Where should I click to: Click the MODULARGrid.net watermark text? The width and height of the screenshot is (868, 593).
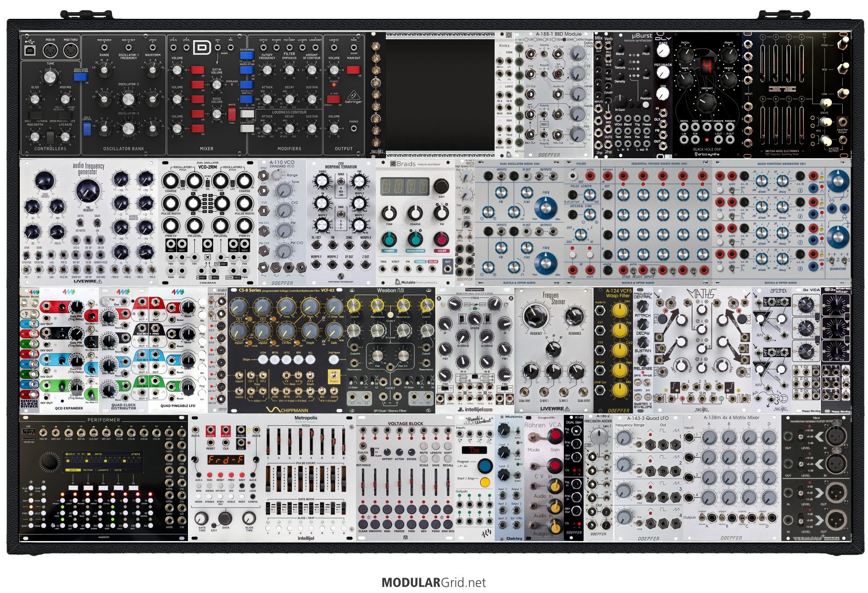(x=434, y=582)
